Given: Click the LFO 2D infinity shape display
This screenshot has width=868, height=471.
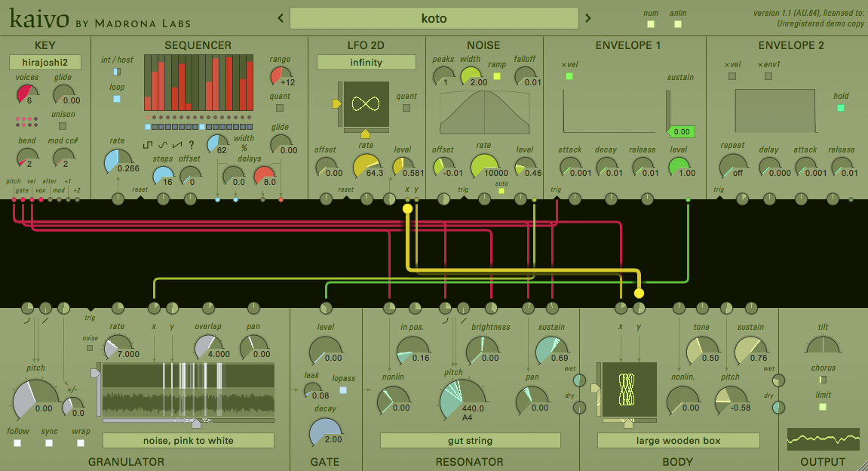Looking at the screenshot, I should coord(366,103).
